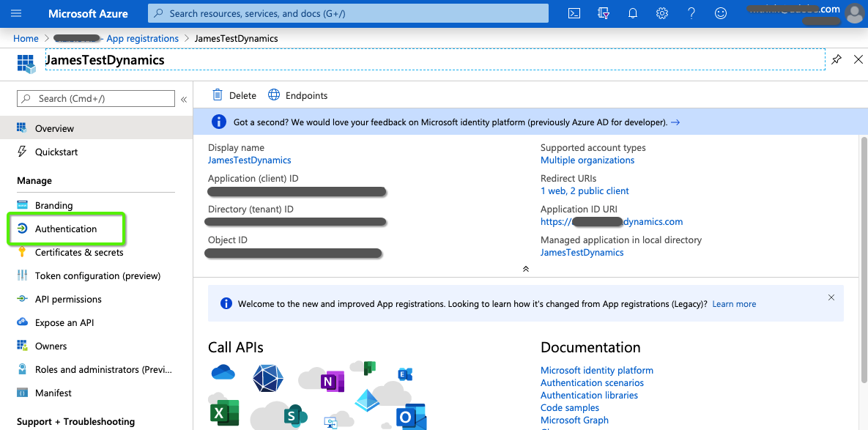This screenshot has height=430, width=868.
Task: Open API permissions
Action: (x=96, y=299)
